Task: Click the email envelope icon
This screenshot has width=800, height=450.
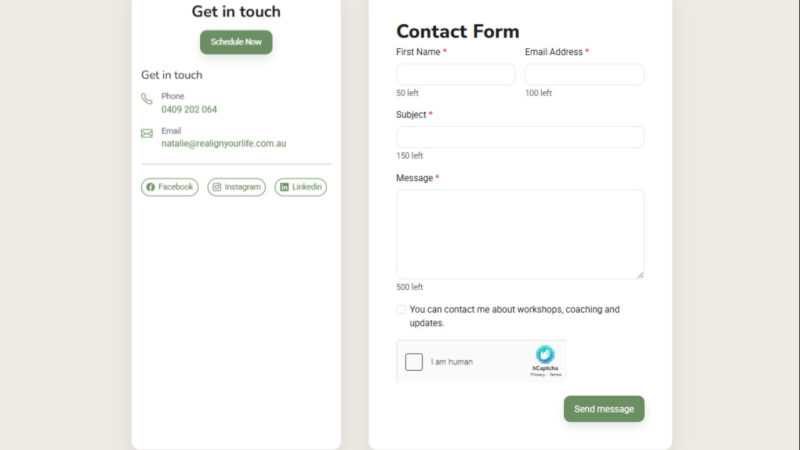Action: [x=147, y=133]
